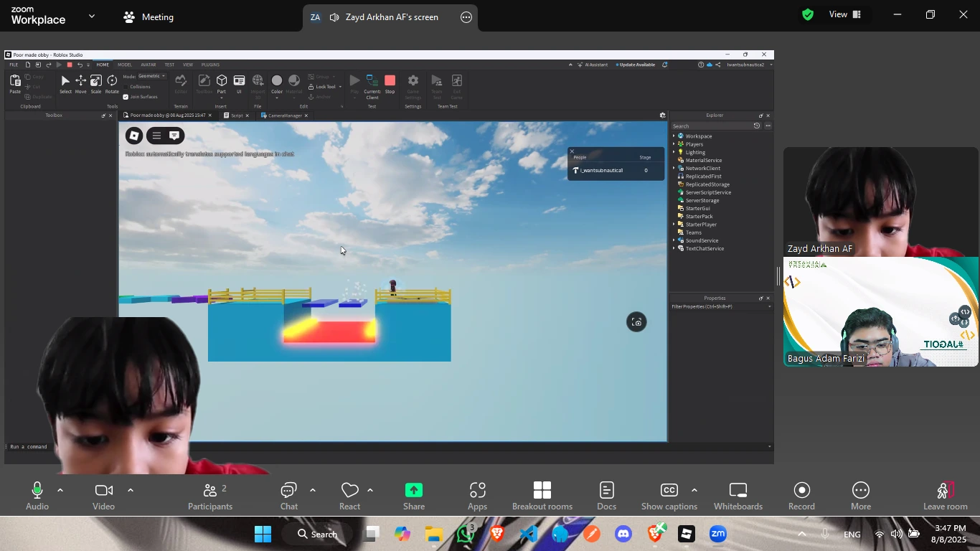Expand the StarterPlayer tree item

(x=673, y=224)
